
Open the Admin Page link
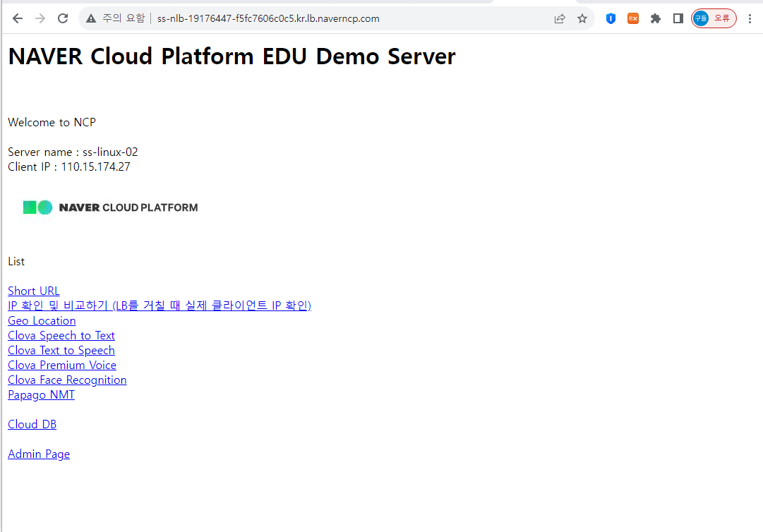(39, 454)
